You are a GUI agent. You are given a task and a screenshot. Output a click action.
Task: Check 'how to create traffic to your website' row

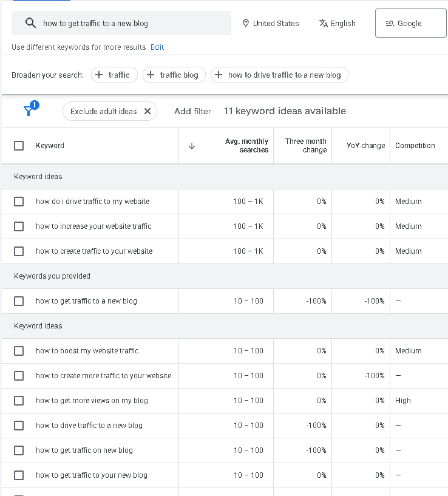[x=19, y=251]
